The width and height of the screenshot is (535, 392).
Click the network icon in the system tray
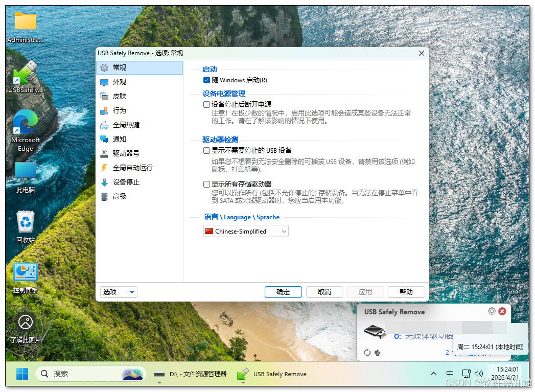[466, 374]
